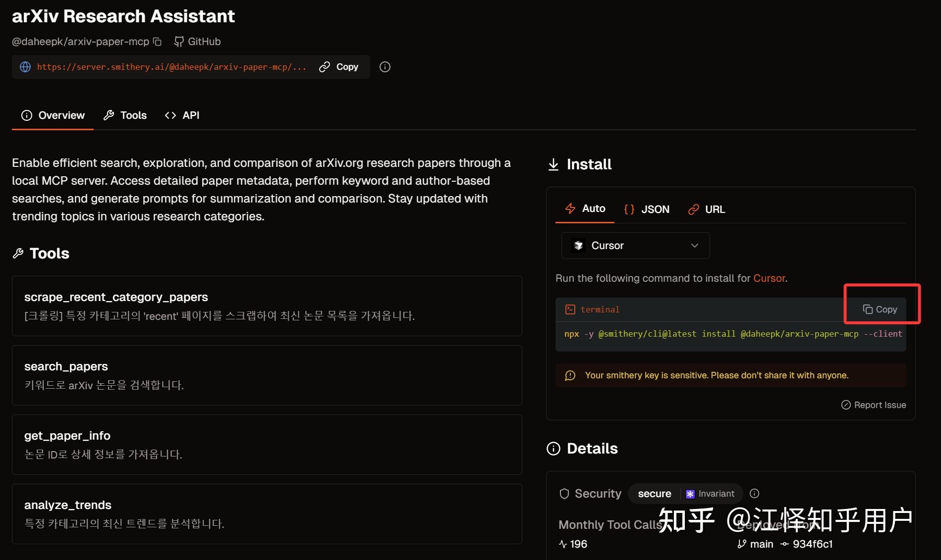The image size is (941, 560).
Task: Open the scrape_recent_category_papers tool card
Action: click(x=267, y=305)
